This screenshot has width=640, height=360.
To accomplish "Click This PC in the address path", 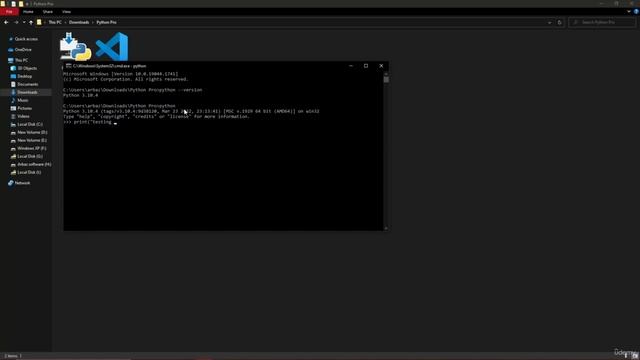I will pyautogui.click(x=55, y=22).
